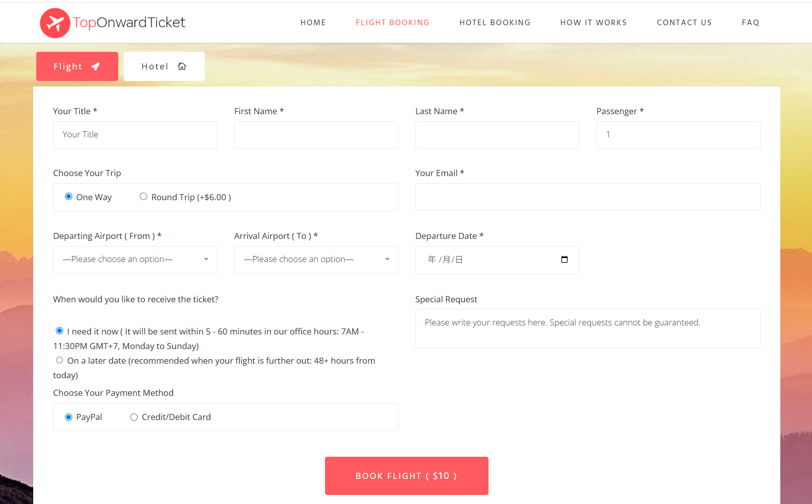
Task: Select 'On a later date' ticket option
Action: [x=60, y=360]
